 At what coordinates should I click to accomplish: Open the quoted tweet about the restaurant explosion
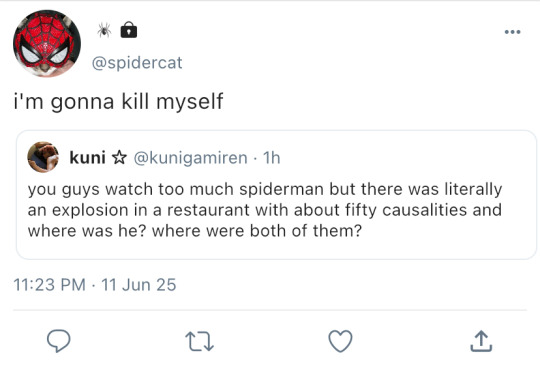[276, 195]
